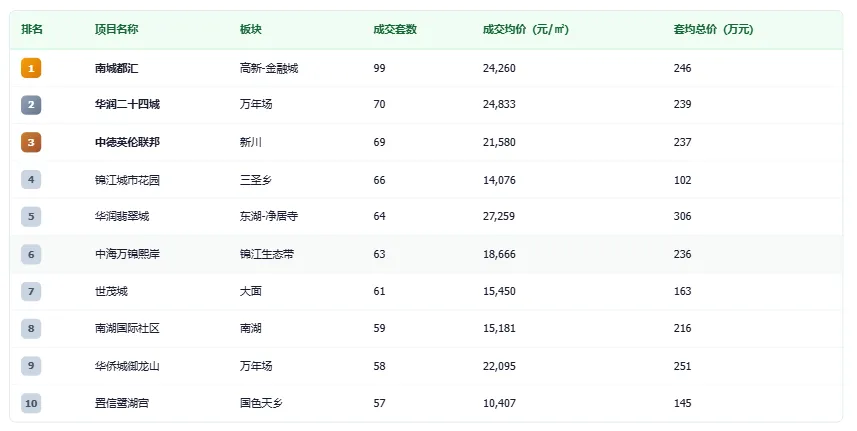Click the 板块 column header
857x431 pixels.
pos(250,29)
